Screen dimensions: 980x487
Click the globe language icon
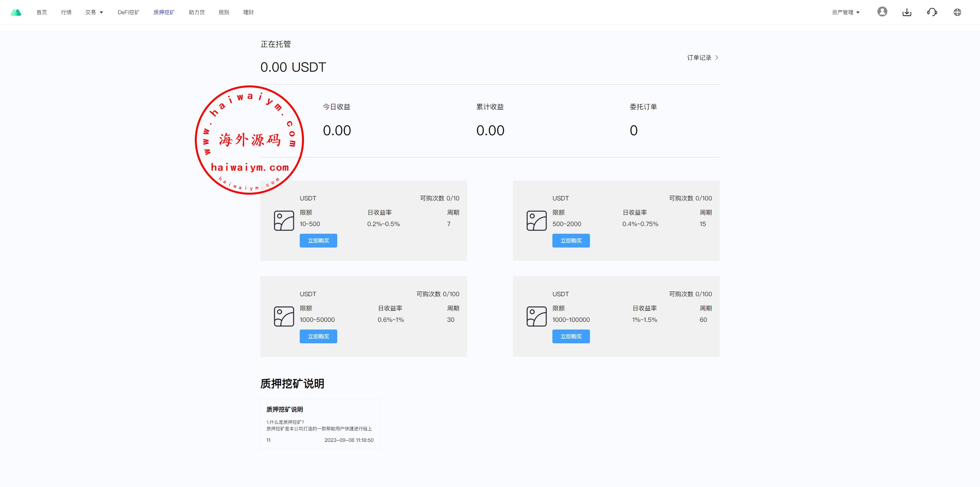click(x=957, y=12)
